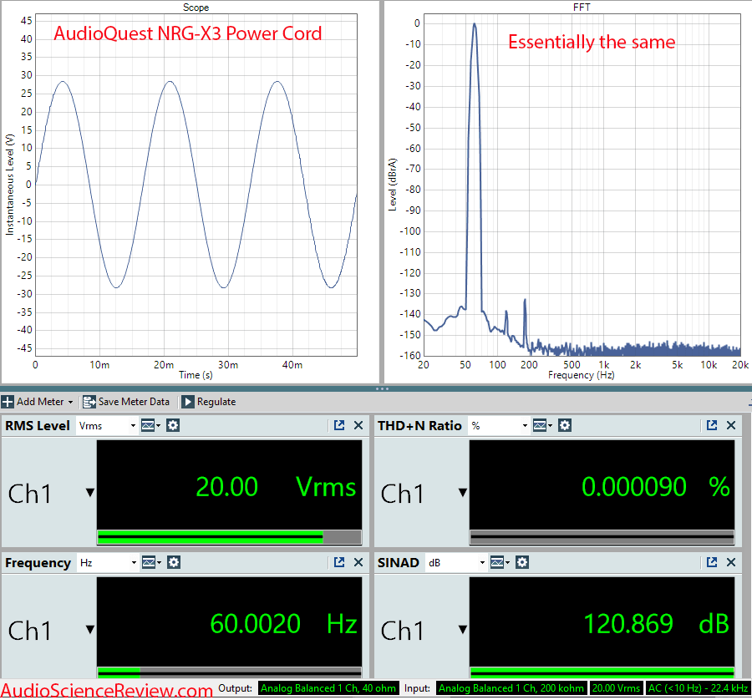Viewport: 752px width, 700px height.
Task: Pop out the RMS Level meter
Action: point(339,425)
